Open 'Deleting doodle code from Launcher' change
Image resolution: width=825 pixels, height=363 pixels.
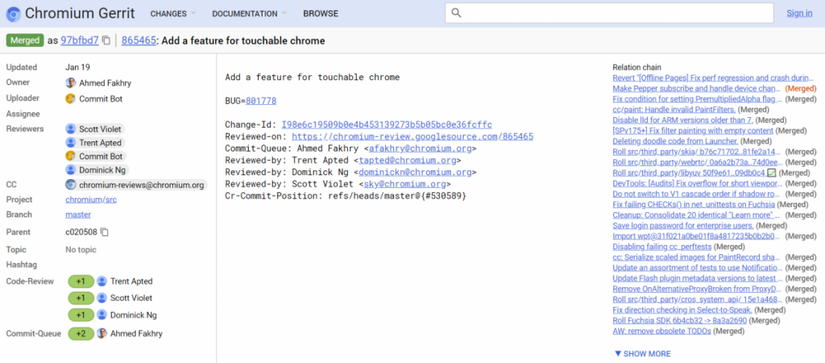click(x=676, y=141)
